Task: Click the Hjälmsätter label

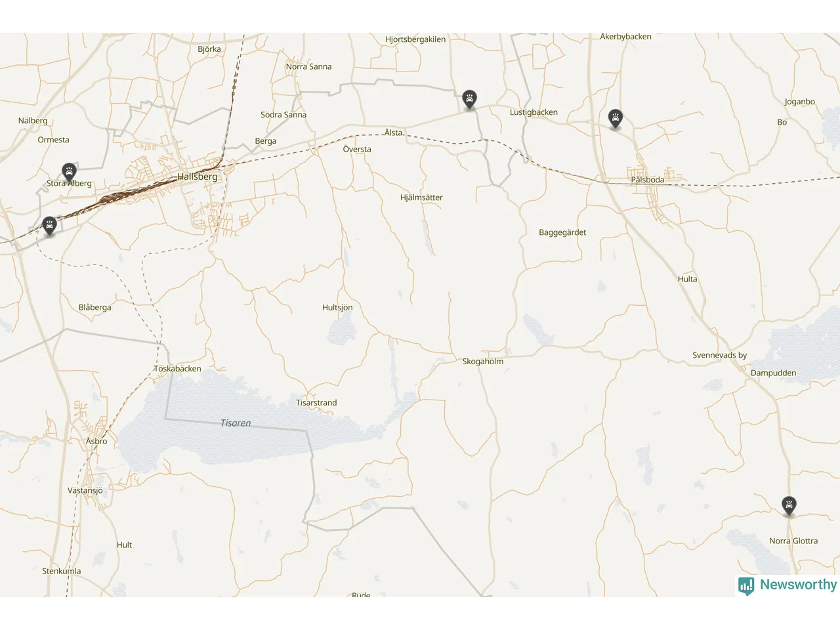Action: click(x=421, y=198)
